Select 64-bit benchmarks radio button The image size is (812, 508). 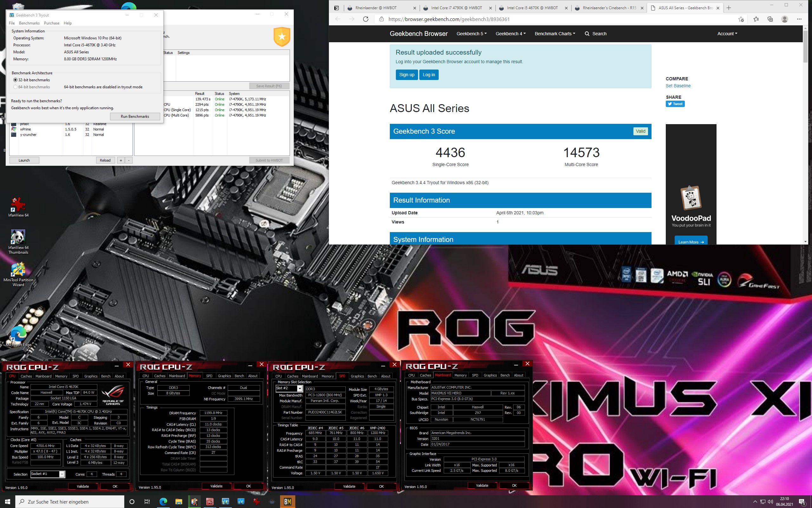(x=16, y=87)
